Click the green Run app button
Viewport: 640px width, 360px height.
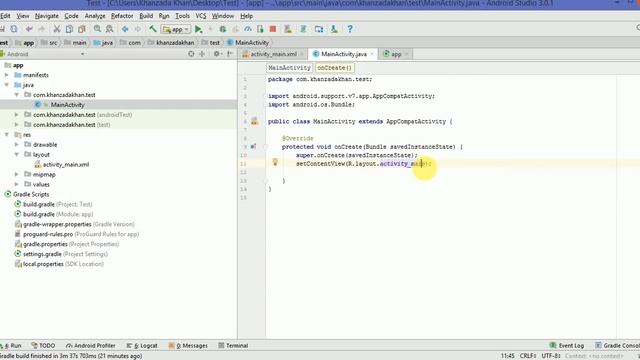pos(198,29)
